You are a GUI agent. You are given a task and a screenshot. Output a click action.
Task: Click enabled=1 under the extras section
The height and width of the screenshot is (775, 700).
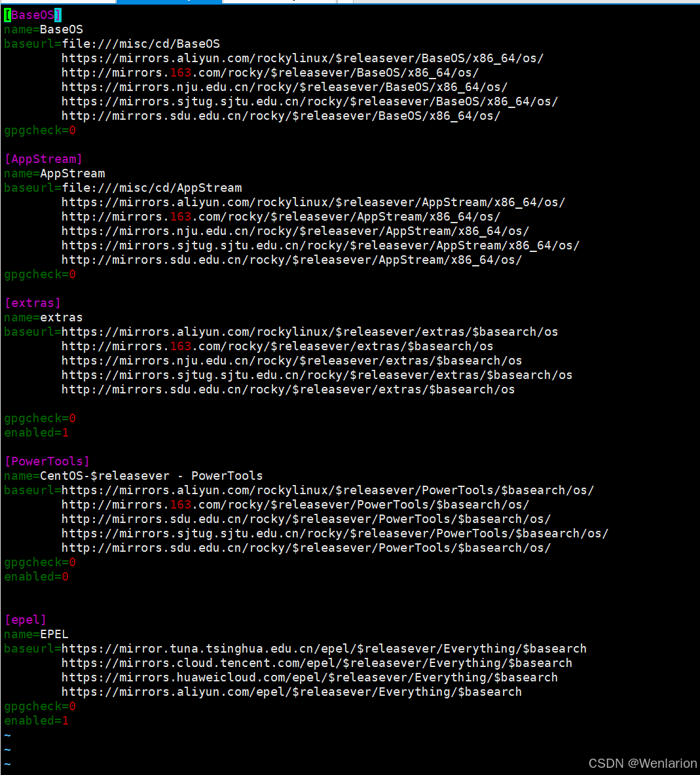pyautogui.click(x=37, y=433)
